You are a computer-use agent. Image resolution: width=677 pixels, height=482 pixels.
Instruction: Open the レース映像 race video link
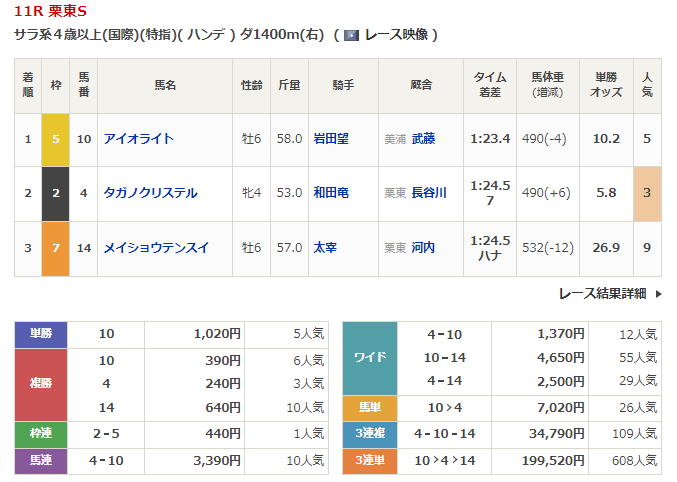coord(396,35)
